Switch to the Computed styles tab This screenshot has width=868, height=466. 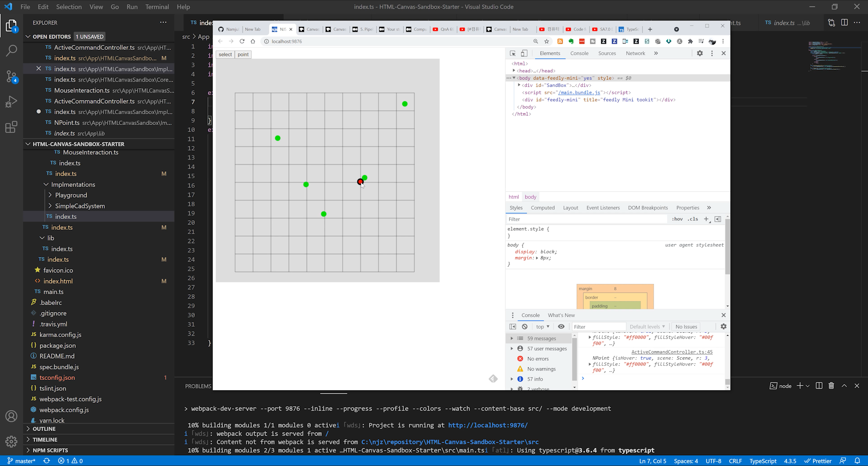543,208
